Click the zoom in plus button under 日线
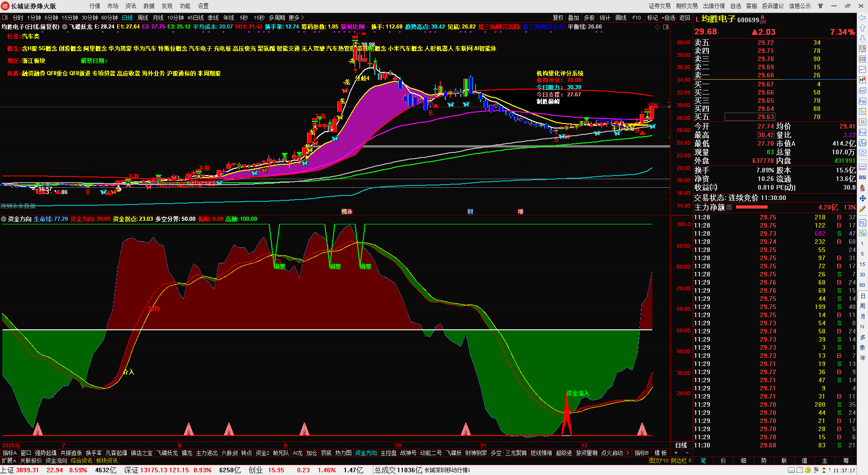The image size is (868, 475). pos(676,453)
